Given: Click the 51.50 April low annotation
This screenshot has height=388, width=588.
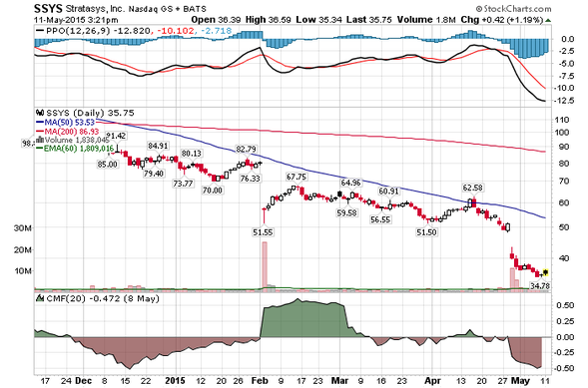Looking at the screenshot, I should coord(426,232).
